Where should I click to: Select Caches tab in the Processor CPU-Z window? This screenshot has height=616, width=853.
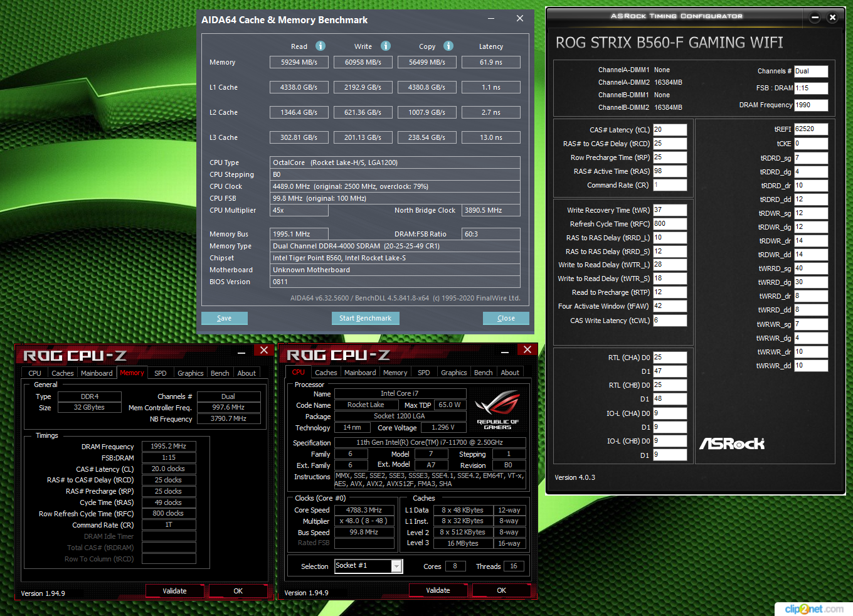click(x=326, y=373)
